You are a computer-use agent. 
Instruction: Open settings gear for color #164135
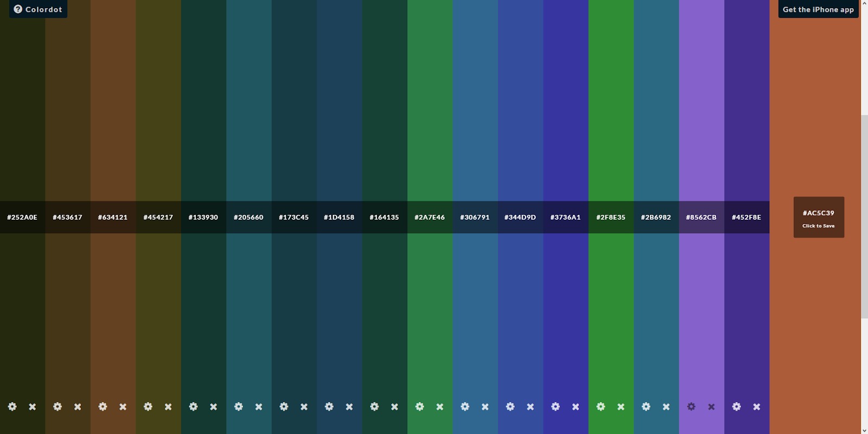(x=374, y=406)
